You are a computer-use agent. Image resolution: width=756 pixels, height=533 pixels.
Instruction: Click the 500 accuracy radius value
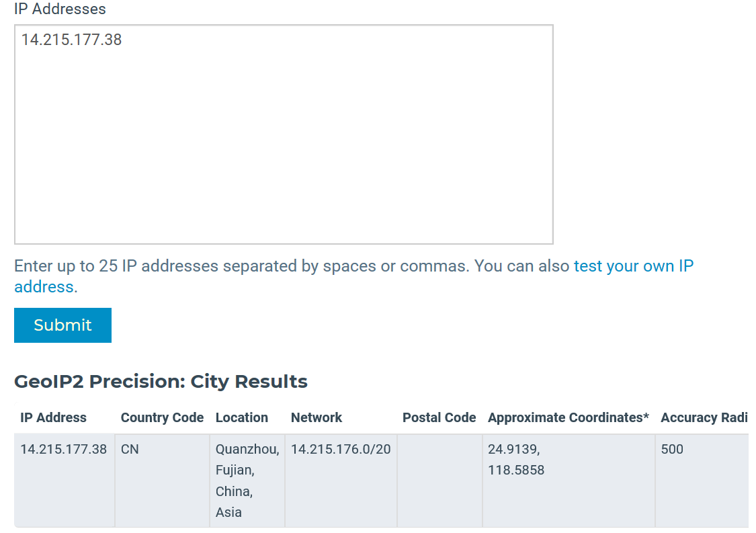tap(672, 449)
